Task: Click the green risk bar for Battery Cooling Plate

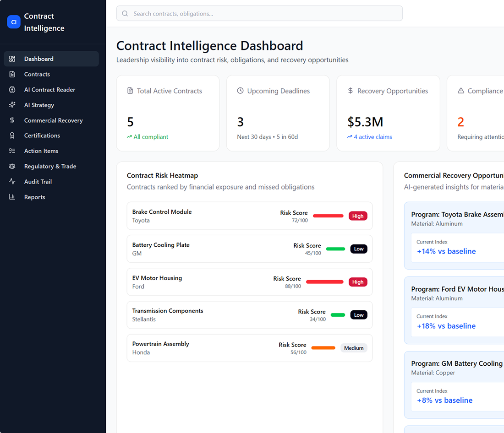Action: [x=335, y=249]
